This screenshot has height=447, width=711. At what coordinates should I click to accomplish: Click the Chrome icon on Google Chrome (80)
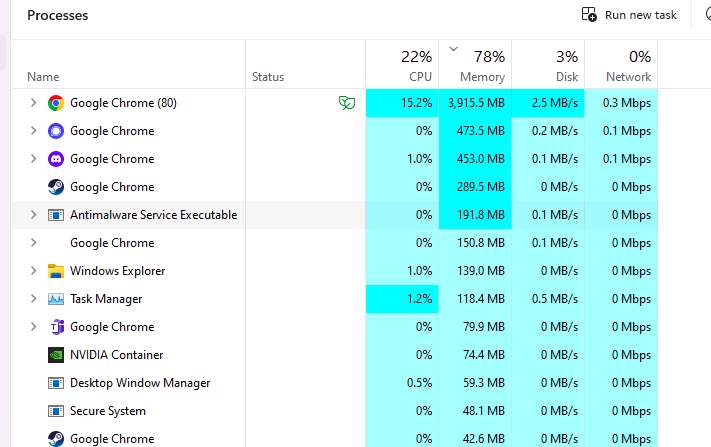56,103
